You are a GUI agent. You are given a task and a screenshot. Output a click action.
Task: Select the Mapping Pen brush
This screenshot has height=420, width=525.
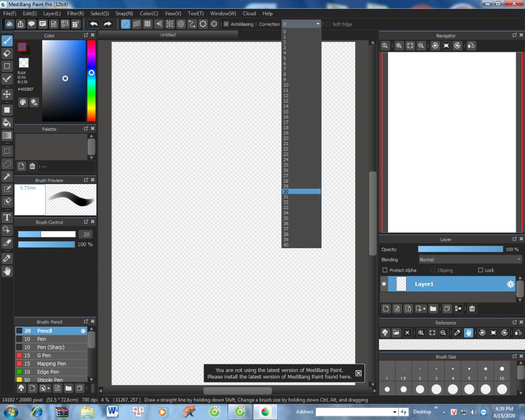pyautogui.click(x=51, y=364)
